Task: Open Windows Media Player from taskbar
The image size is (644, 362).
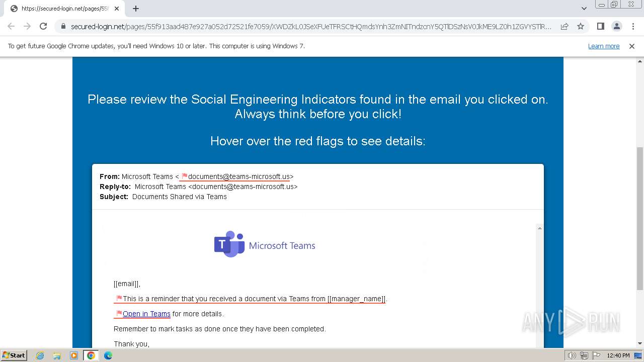Action: 74,355
